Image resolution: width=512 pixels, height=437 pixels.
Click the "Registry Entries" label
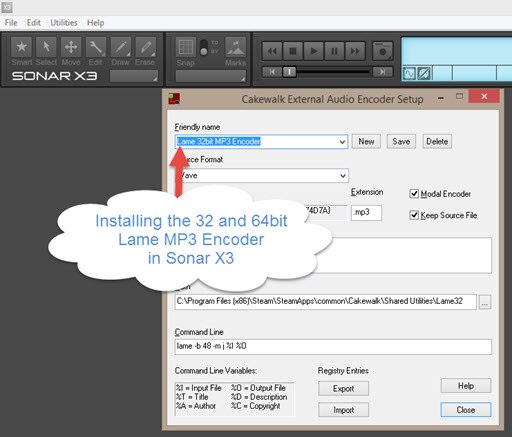point(343,371)
